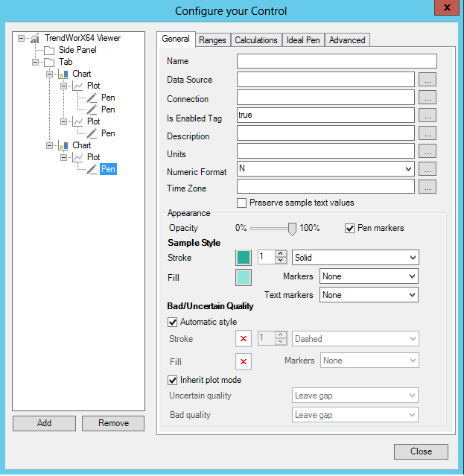This screenshot has height=476, width=464.
Task: Click the red X Stroke swatch under Bad/Uncertain Quality
Action: pos(244,339)
